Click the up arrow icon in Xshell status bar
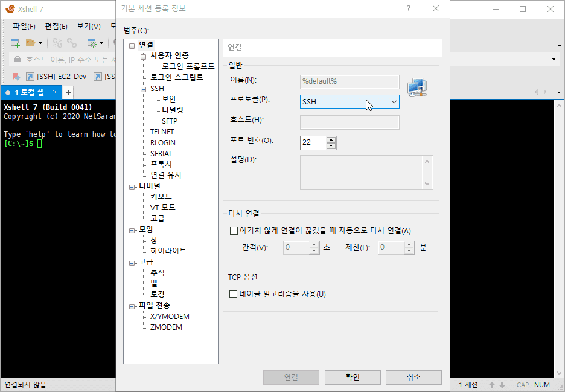The height and width of the screenshot is (392, 565). (x=492, y=385)
